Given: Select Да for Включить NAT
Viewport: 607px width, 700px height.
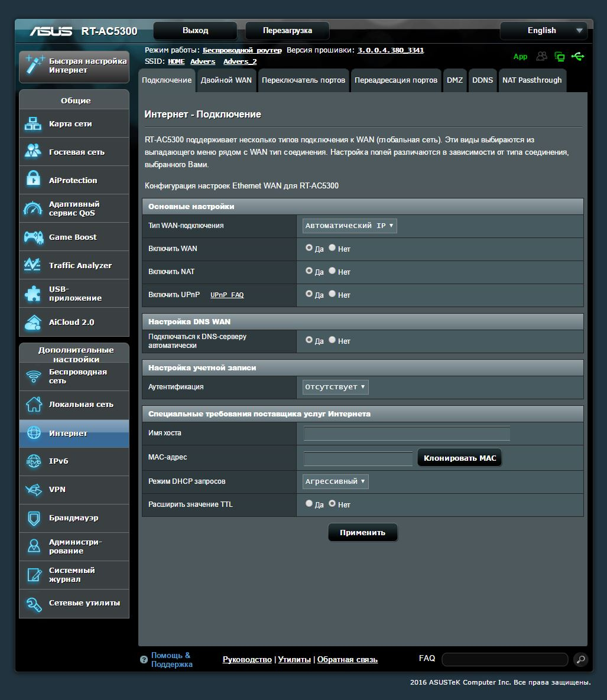Looking at the screenshot, I should click(x=309, y=271).
